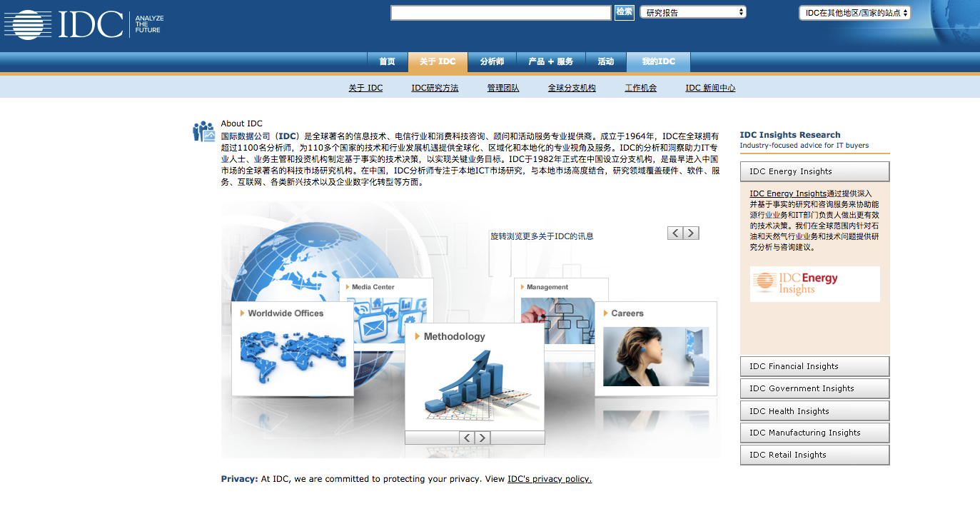Click the About IDC heading text
This screenshot has height=514, width=980.
pyautogui.click(x=242, y=124)
